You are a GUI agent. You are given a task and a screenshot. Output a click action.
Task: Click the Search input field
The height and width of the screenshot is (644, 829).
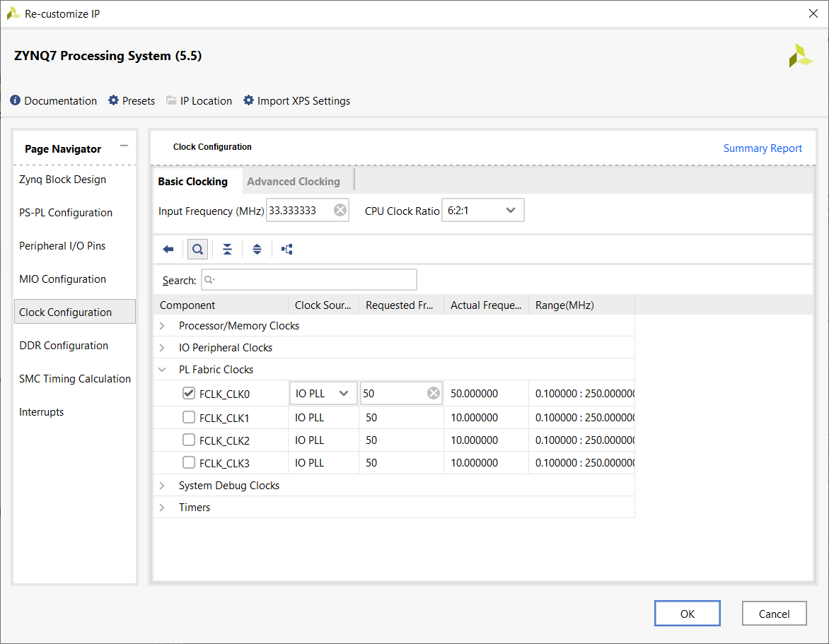[309, 279]
